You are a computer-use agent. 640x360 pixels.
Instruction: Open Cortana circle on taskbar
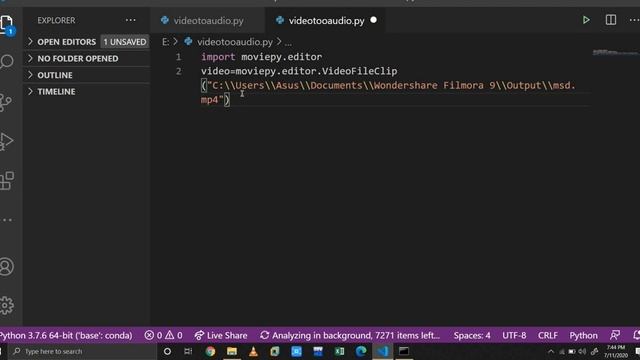pos(167,351)
